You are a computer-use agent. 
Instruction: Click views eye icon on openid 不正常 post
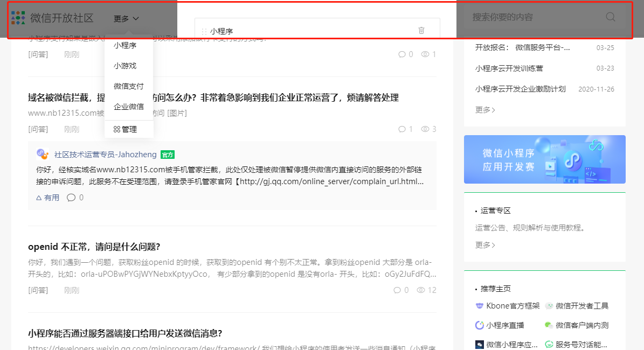420,290
